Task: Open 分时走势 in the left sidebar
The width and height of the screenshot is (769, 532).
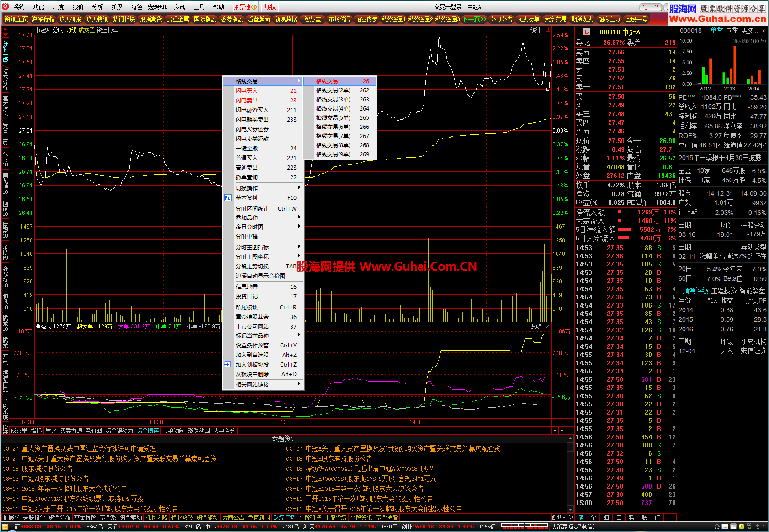Action: [5, 52]
